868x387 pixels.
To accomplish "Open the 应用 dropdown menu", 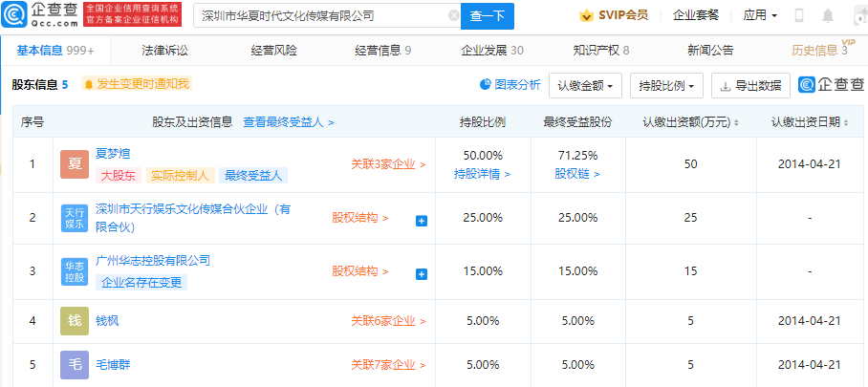I will (x=760, y=15).
